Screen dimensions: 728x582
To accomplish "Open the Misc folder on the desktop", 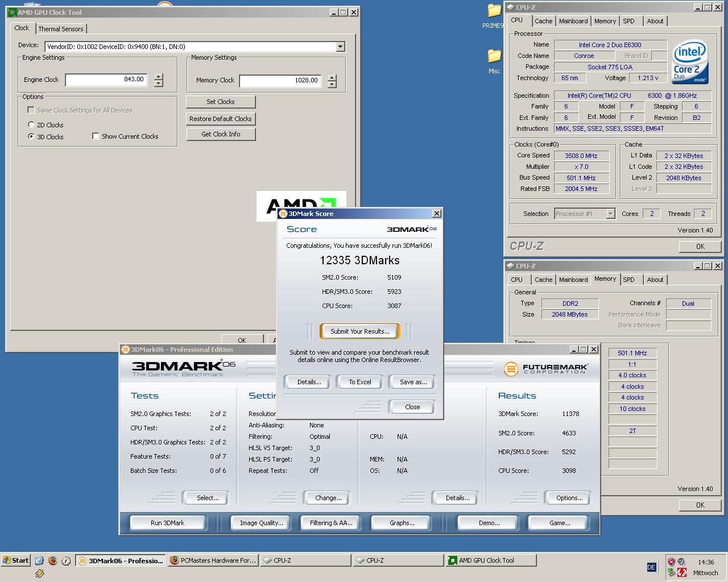I will (x=494, y=61).
